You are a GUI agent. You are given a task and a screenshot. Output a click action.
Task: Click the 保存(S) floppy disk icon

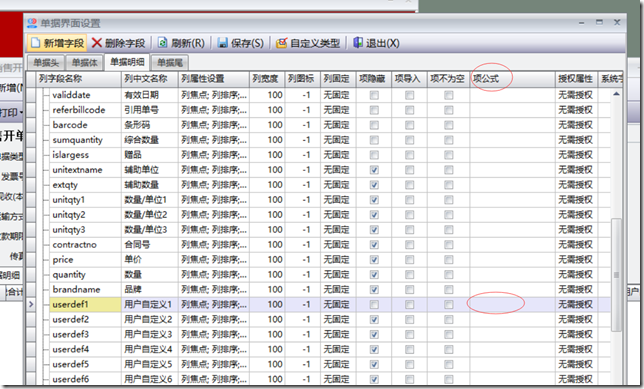tap(223, 43)
